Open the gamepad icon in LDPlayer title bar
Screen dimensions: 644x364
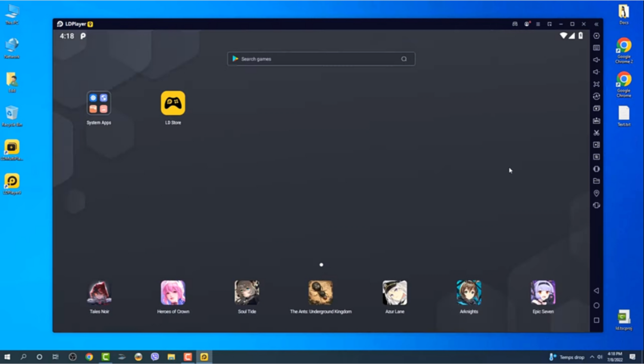(515, 24)
